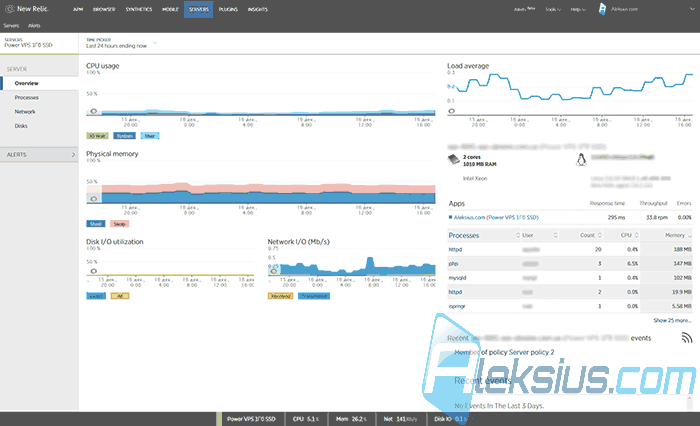Open the Browser menu item

[104, 9]
